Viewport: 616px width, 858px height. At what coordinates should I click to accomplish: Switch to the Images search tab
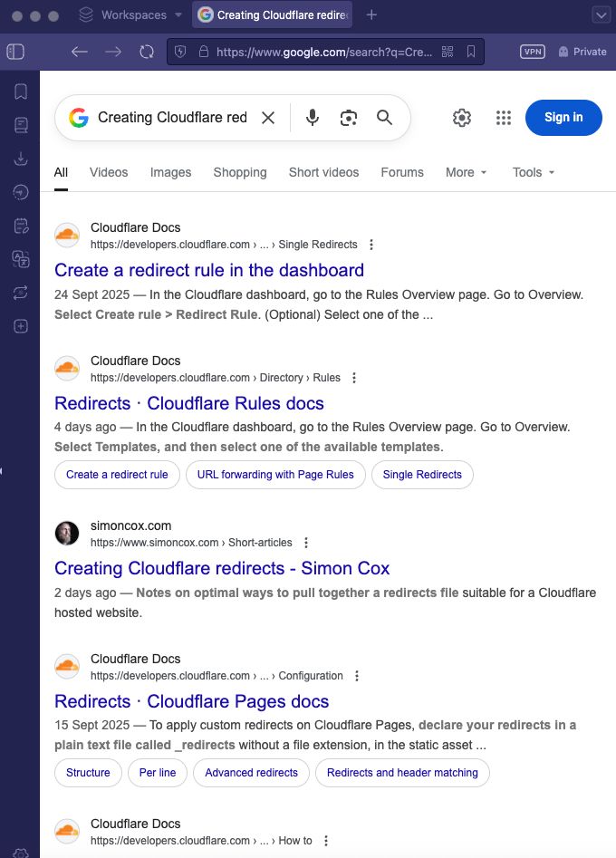(170, 172)
